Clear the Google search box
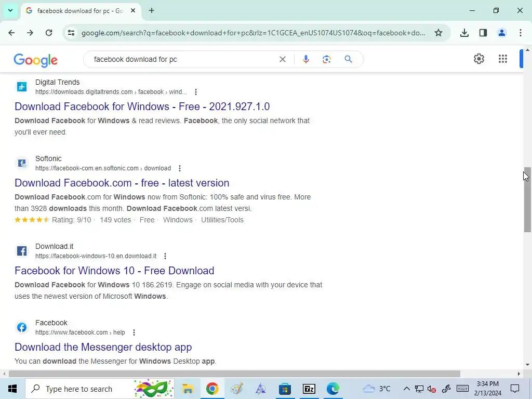 pyautogui.click(x=282, y=59)
